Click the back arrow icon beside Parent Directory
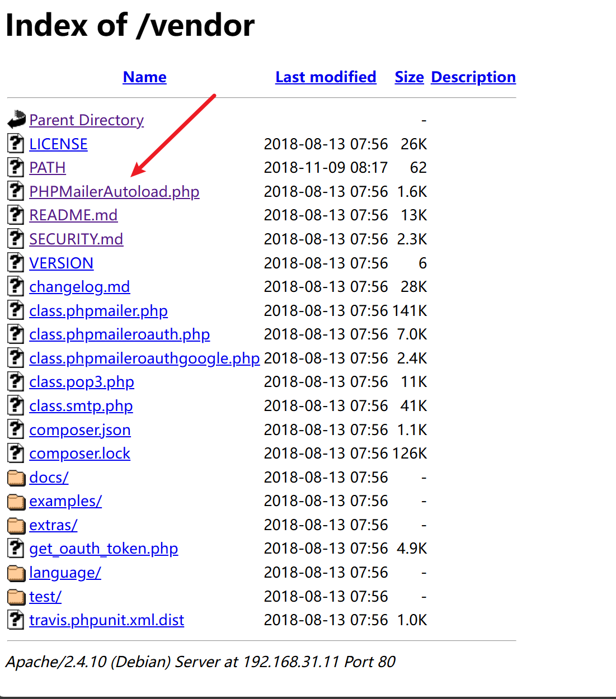The image size is (616, 699). click(16, 119)
